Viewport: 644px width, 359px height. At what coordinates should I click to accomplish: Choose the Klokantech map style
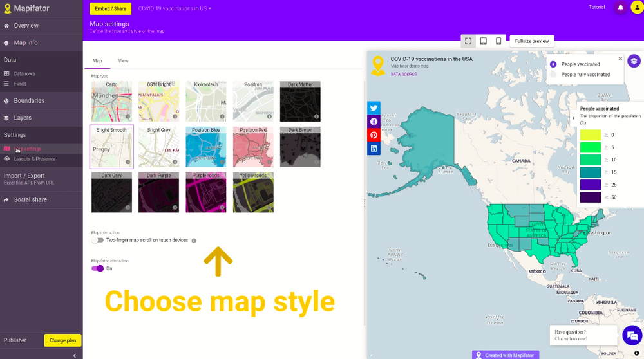coord(206,102)
